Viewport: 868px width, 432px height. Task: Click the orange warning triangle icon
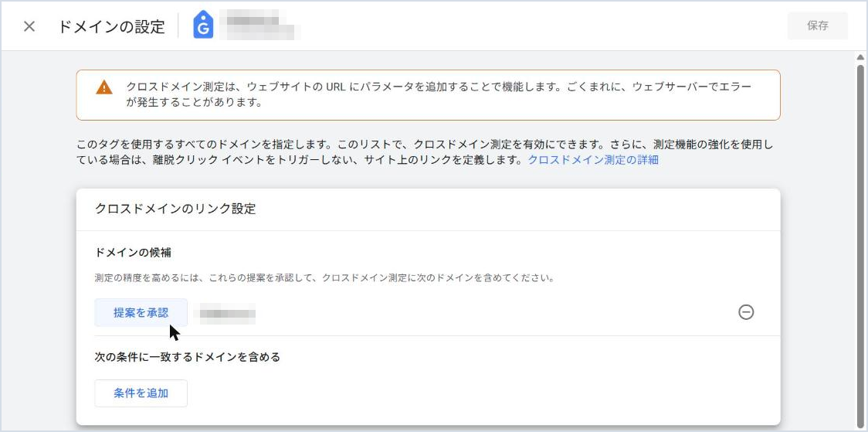(104, 87)
